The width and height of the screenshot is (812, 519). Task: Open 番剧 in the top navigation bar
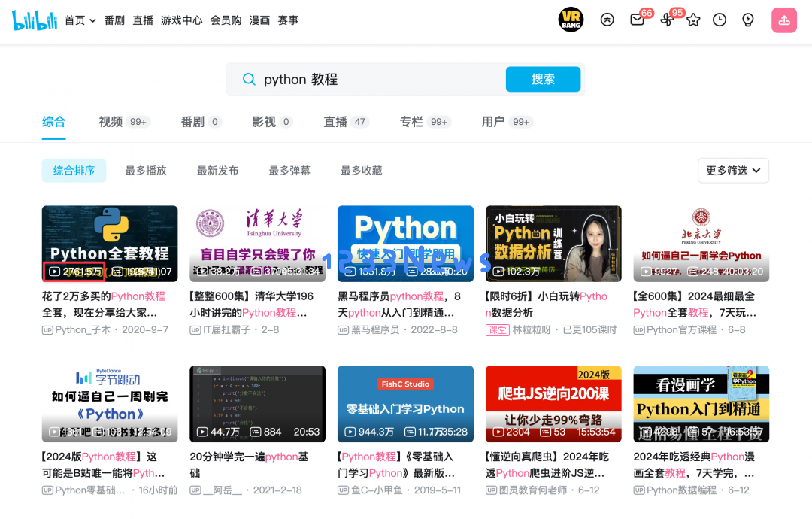[x=114, y=20]
